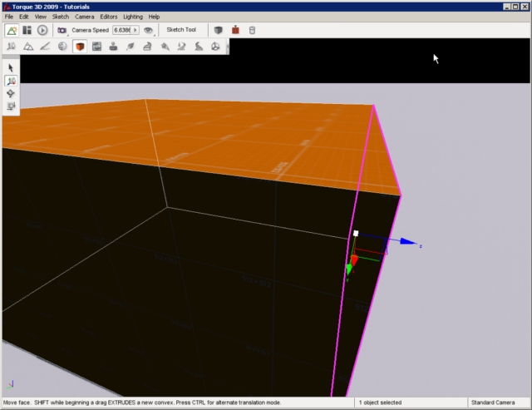Select the arrow pointer tool
Screen dimensions: 532x410
[x=11, y=68]
